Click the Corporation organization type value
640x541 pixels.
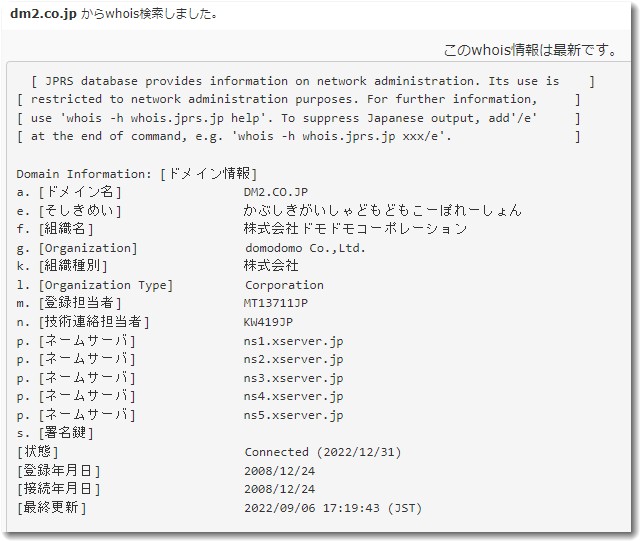(284, 285)
